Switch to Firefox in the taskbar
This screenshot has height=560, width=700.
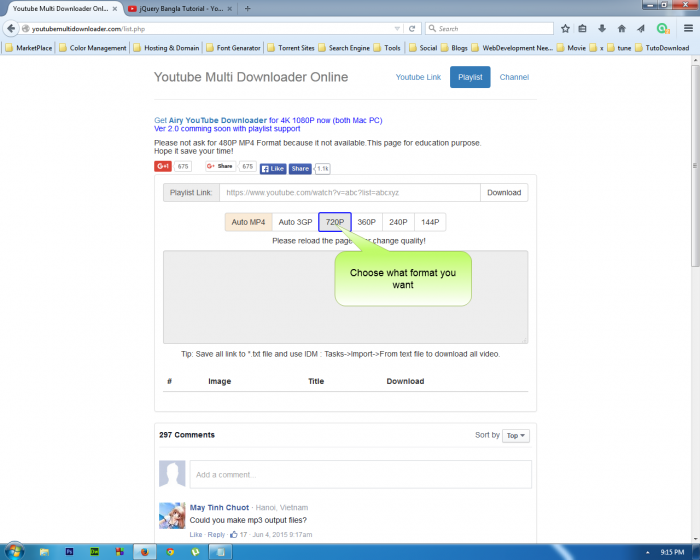pos(144,552)
